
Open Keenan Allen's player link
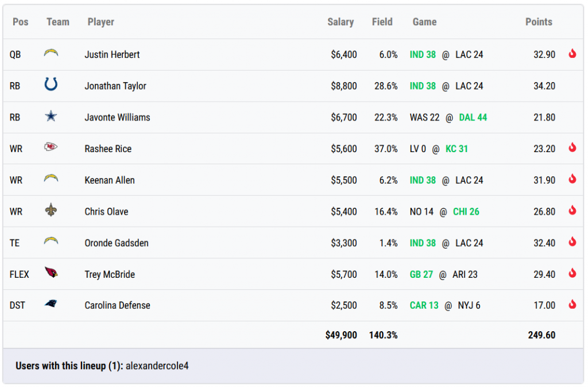pos(110,180)
